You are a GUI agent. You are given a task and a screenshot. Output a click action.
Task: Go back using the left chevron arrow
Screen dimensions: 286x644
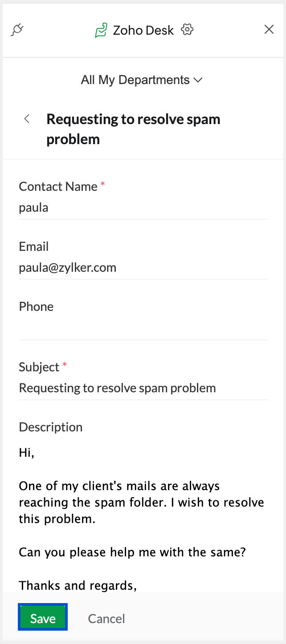coord(27,119)
